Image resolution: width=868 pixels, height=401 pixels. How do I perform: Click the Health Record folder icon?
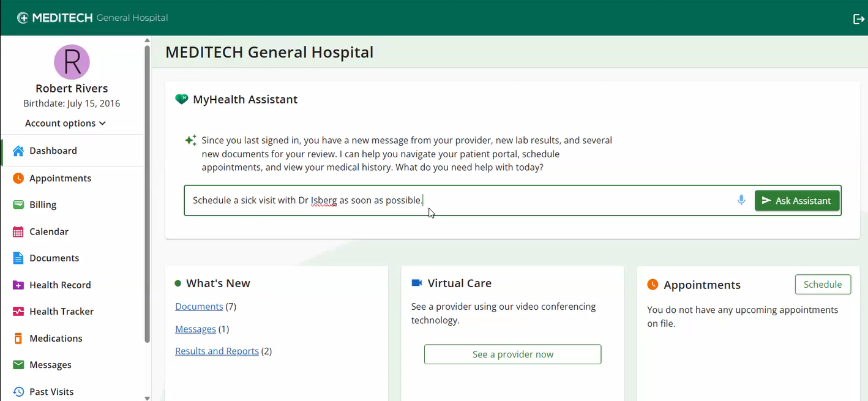point(18,285)
